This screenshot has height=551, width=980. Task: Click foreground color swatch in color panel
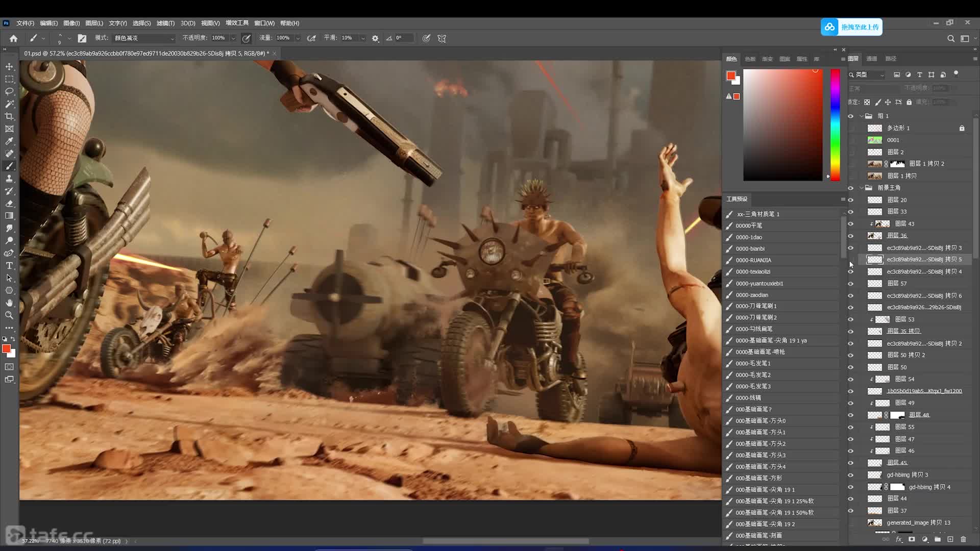730,76
